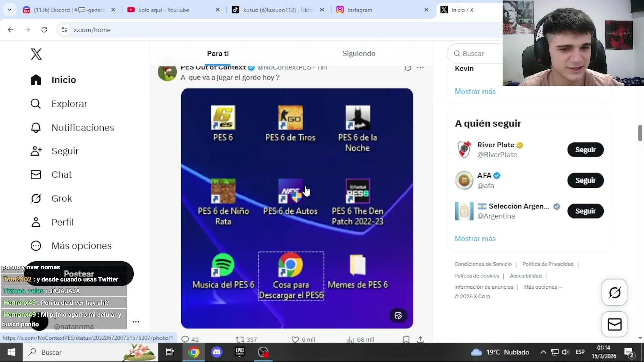Open the site info icon in address bar
Image resolution: width=644 pixels, height=362 pixels.
(x=64, y=30)
